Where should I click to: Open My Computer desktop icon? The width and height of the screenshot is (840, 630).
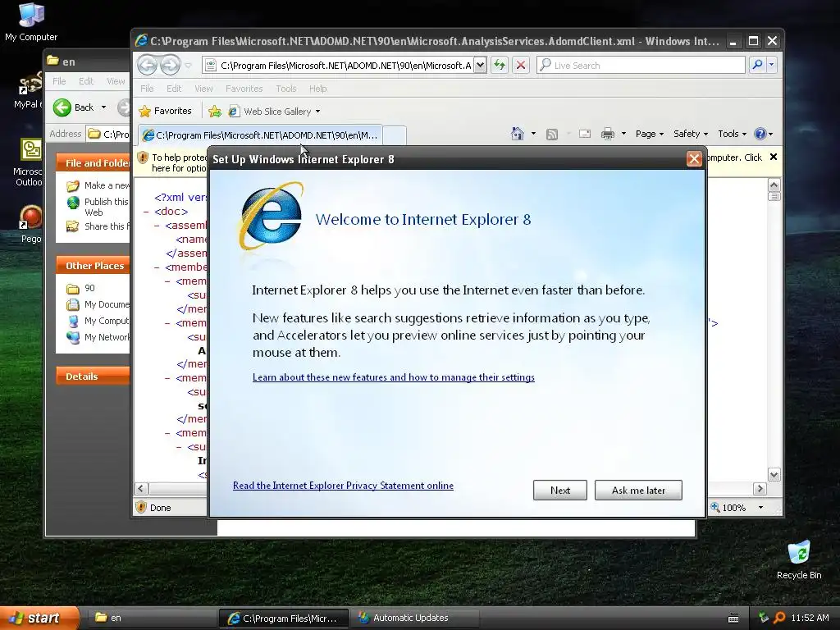(31, 22)
